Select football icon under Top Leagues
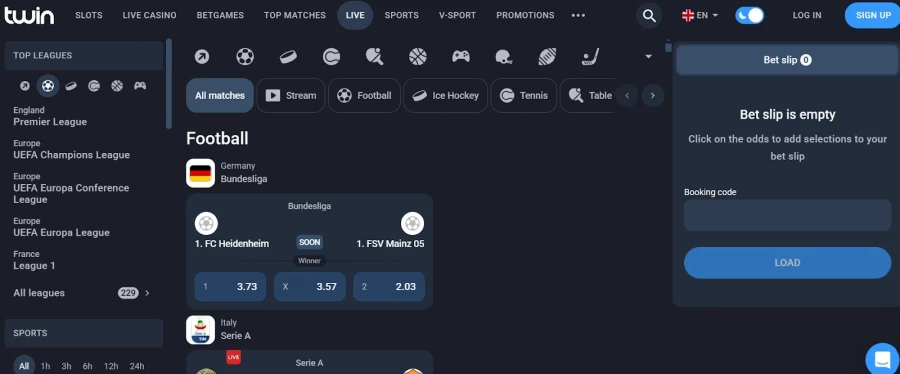 click(x=48, y=86)
